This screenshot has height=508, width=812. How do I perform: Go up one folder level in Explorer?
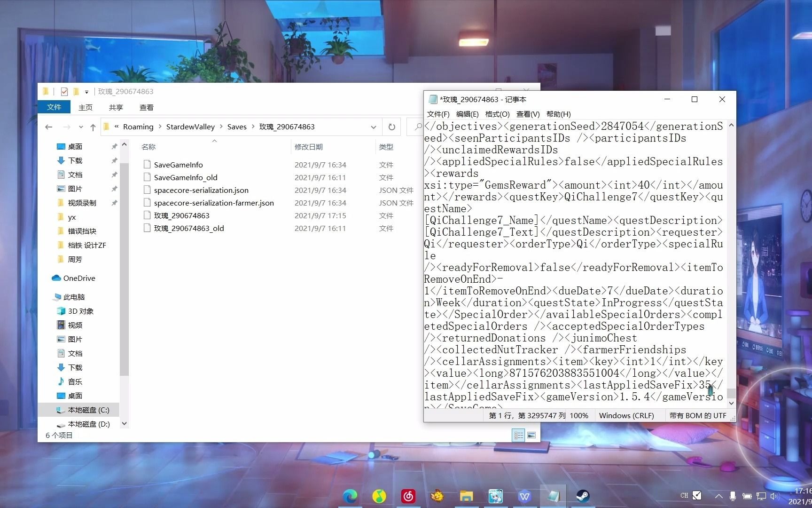click(x=93, y=127)
